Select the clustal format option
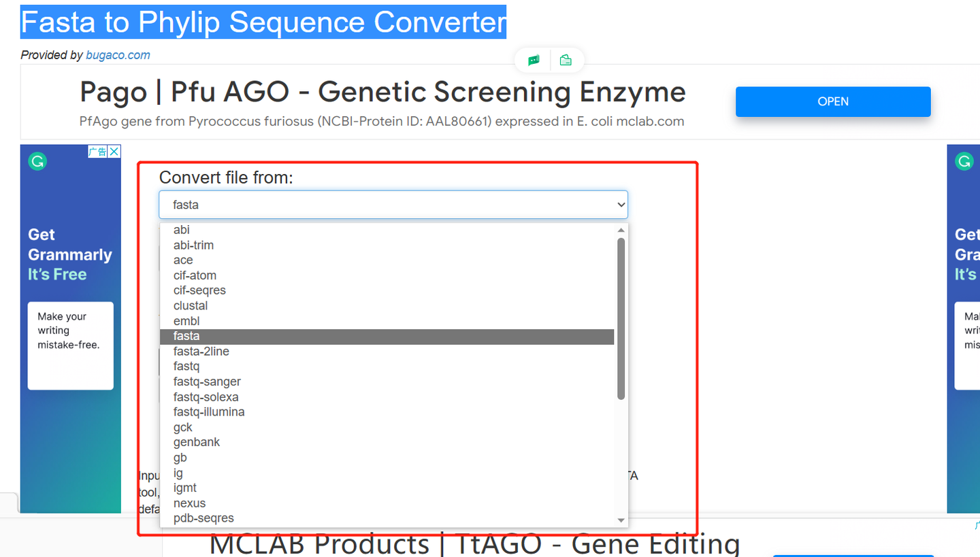Screen dimensions: 980x557 pos(191,305)
